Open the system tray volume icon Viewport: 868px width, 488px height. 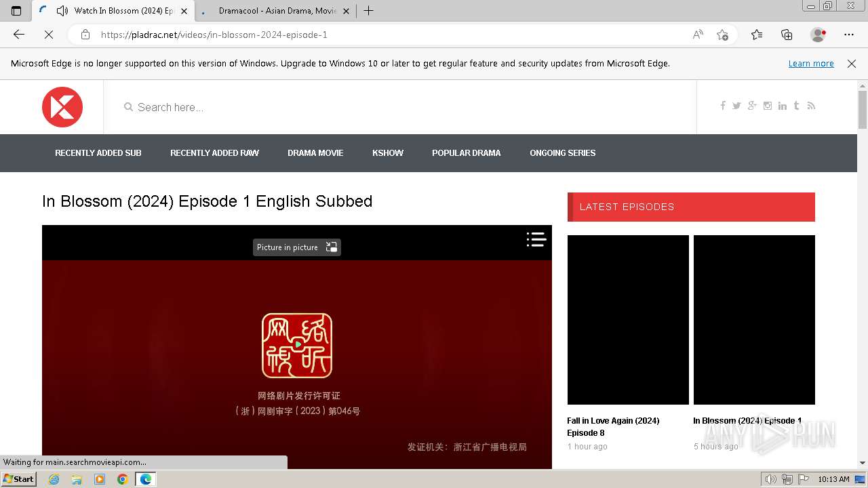(771, 479)
